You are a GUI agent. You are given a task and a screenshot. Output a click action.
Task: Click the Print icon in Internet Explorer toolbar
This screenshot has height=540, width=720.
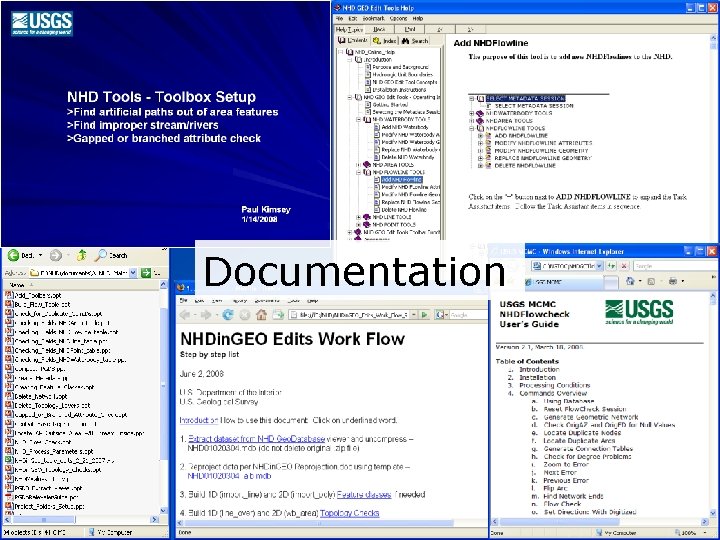tap(673, 281)
